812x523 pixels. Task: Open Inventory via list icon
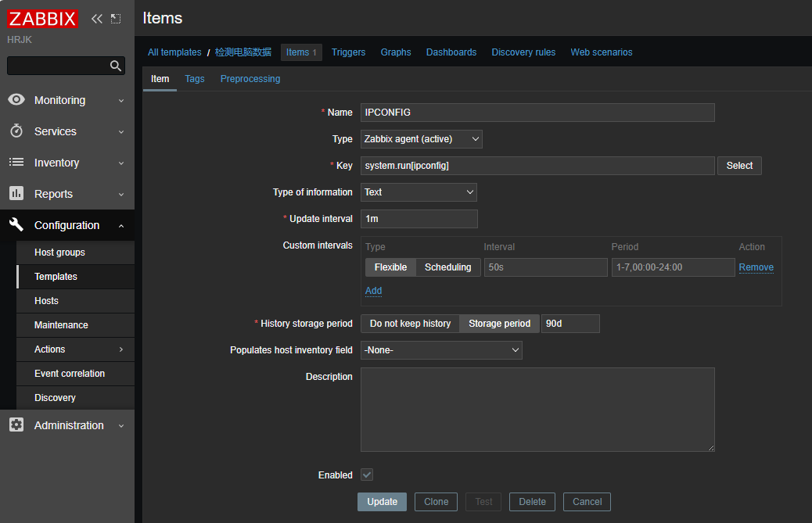point(16,163)
